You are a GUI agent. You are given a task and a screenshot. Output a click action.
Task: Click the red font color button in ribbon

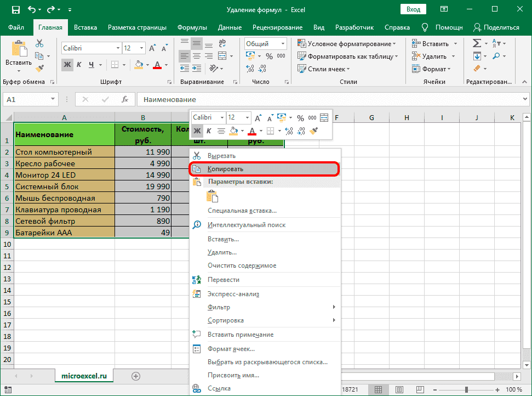[x=158, y=65]
